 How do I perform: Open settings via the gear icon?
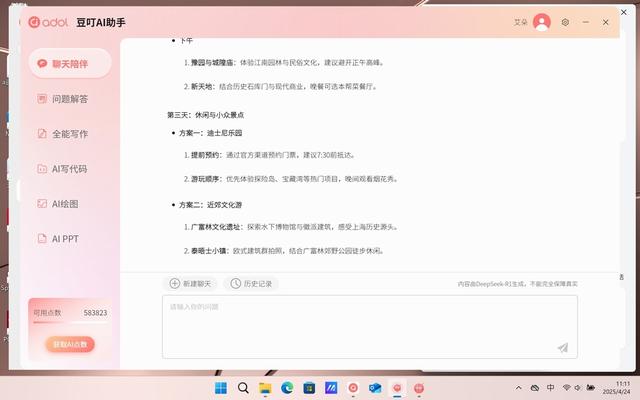pyautogui.click(x=565, y=22)
